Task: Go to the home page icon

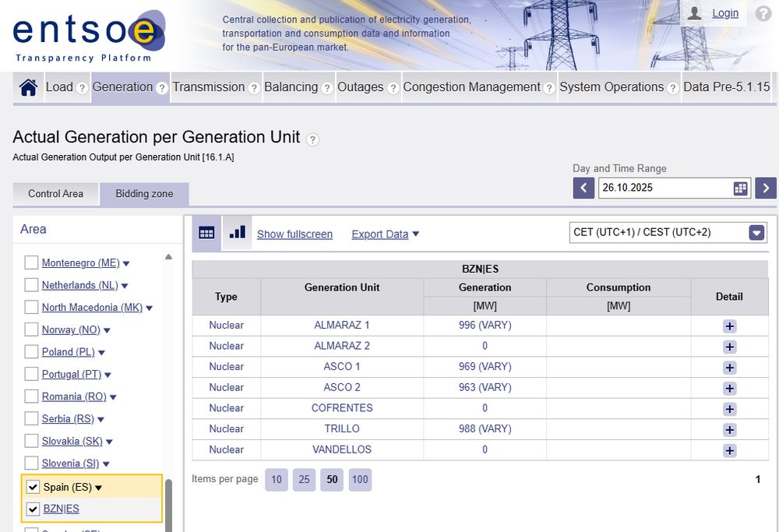Action: [x=29, y=87]
